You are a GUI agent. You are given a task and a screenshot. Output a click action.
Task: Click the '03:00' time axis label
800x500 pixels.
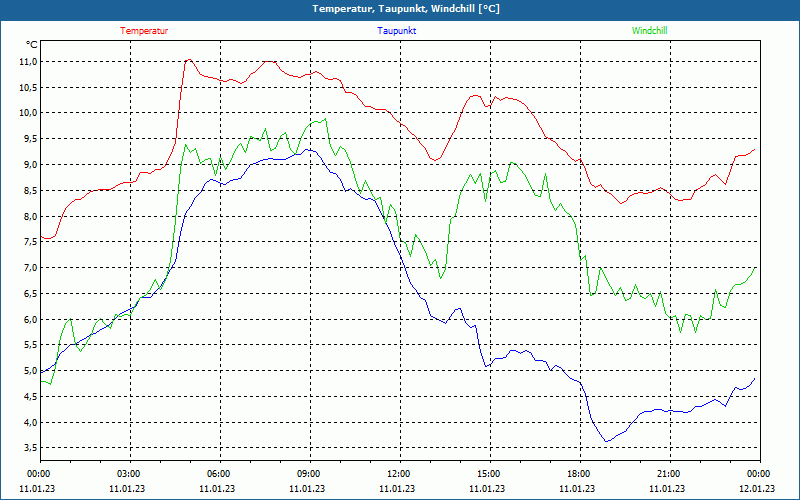pos(129,474)
